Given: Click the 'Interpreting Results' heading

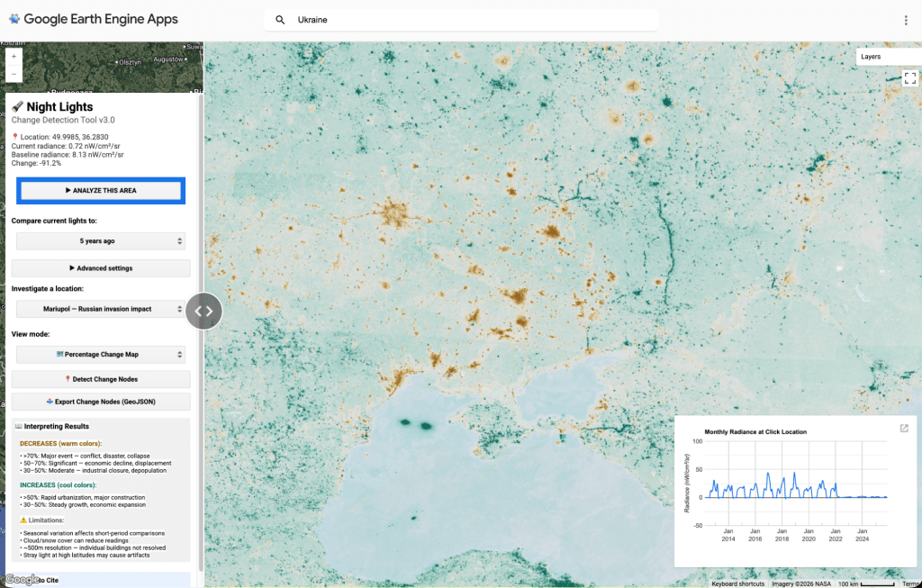Looking at the screenshot, I should click(51, 426).
